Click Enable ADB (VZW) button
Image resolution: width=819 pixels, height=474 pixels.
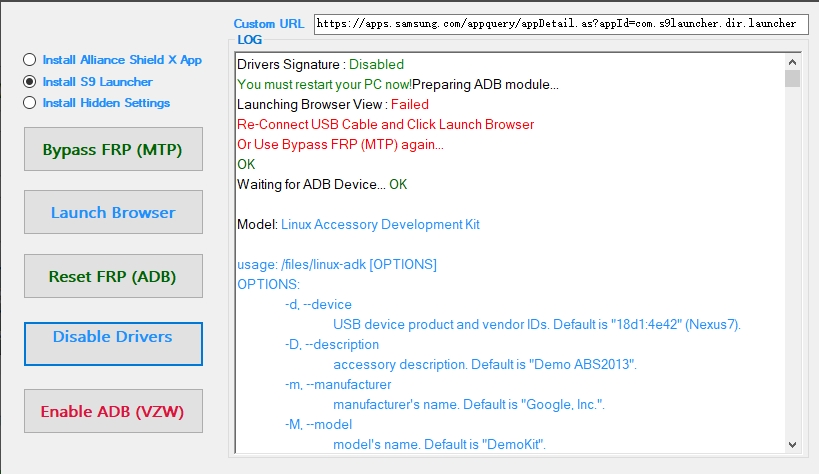pos(113,411)
